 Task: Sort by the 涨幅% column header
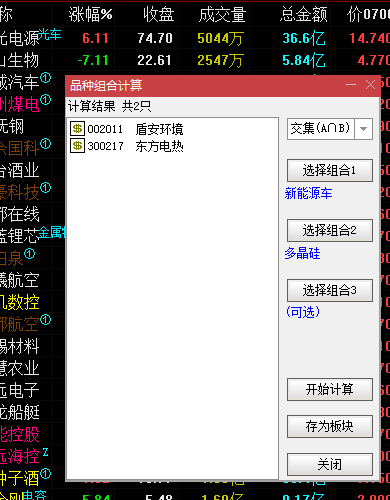point(90,14)
